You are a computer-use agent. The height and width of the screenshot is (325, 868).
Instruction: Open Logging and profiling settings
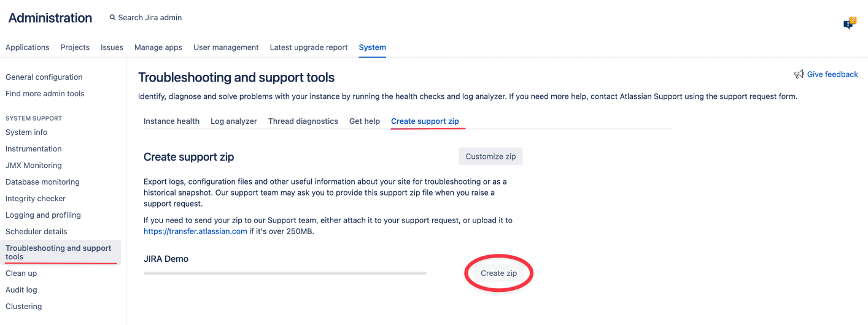43,215
